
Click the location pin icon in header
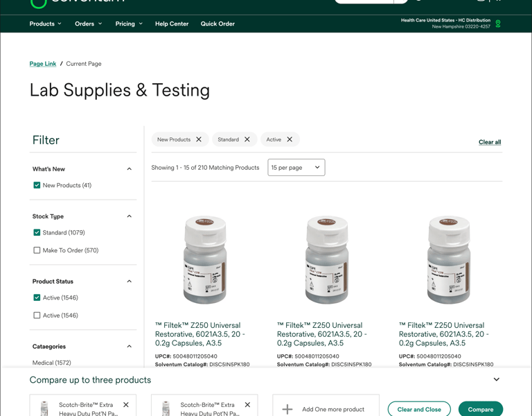(x=498, y=24)
